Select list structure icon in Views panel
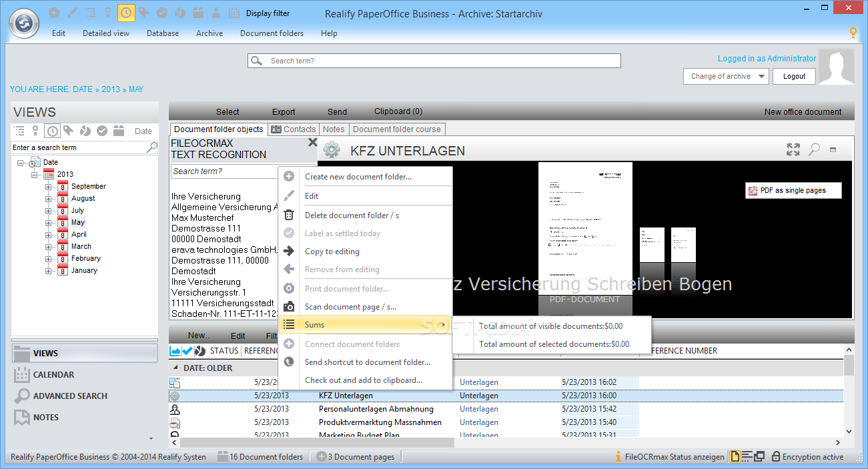The width and height of the screenshot is (868, 469). tap(19, 131)
